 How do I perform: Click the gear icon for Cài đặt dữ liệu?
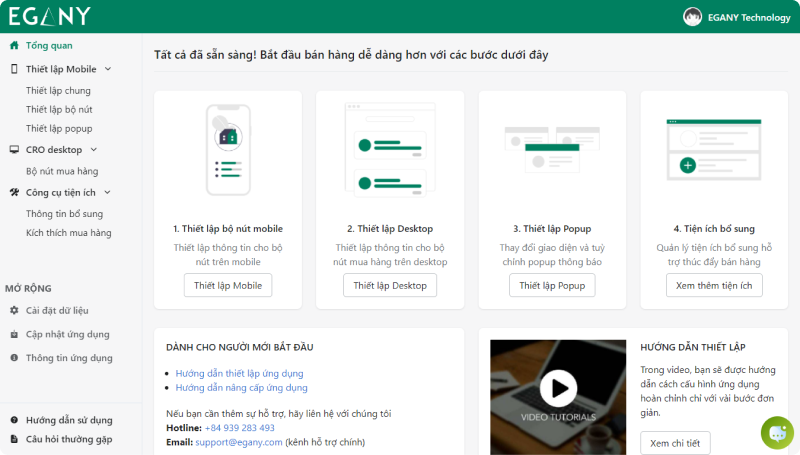pyautogui.click(x=14, y=311)
